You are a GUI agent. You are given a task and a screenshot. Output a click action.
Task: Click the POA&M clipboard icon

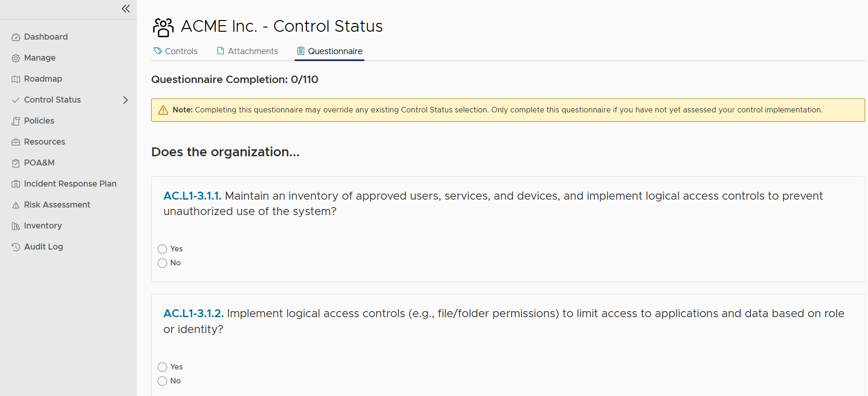(x=16, y=163)
